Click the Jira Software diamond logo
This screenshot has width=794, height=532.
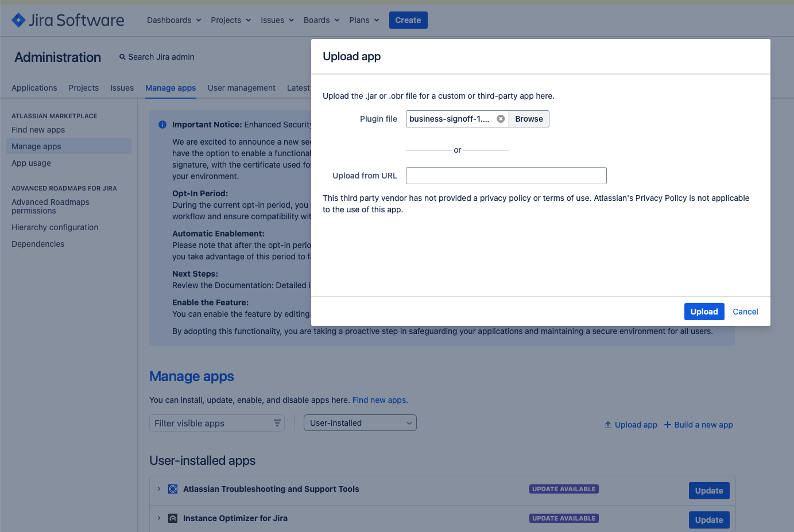click(x=19, y=20)
